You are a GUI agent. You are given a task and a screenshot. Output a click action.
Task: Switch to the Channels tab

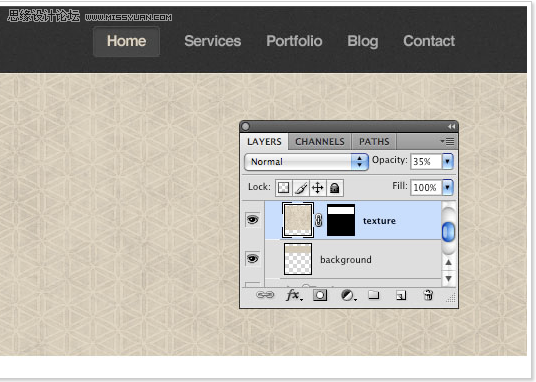320,142
